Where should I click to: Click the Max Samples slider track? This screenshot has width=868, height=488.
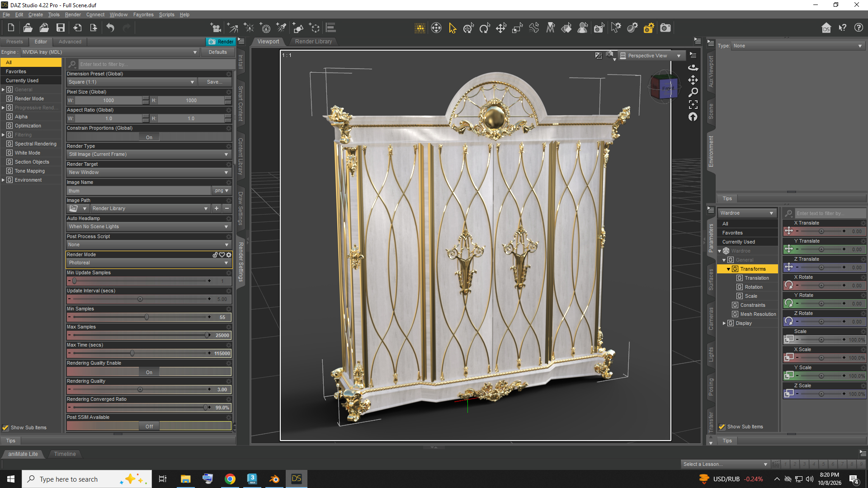(140, 335)
